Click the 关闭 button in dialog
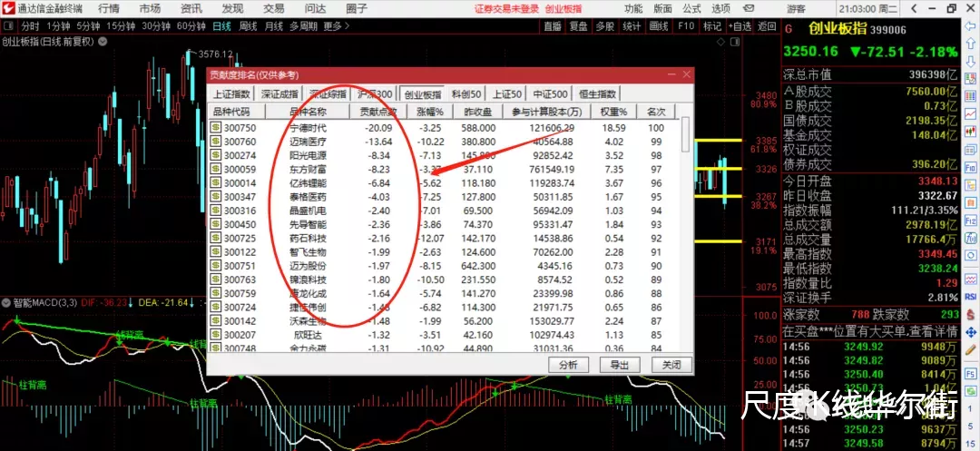This screenshot has width=980, height=451. (x=671, y=366)
